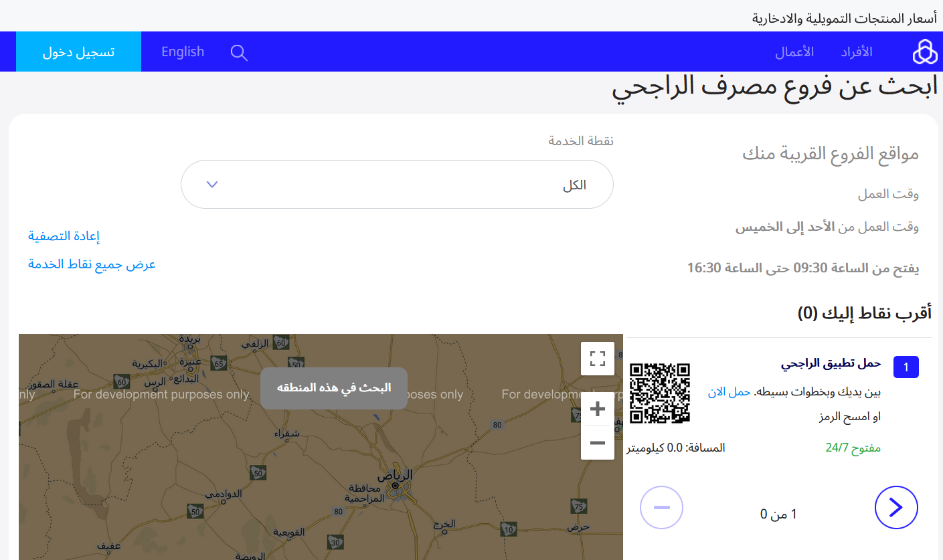This screenshot has height=560, width=943.
Task: Go to next result with arrow button
Action: [896, 507]
